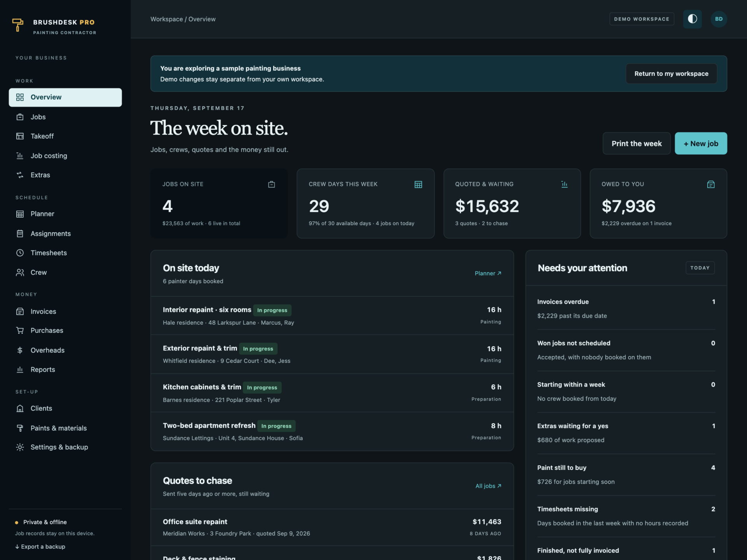
Task: Toggle the light/dark theme button
Action: (692, 19)
